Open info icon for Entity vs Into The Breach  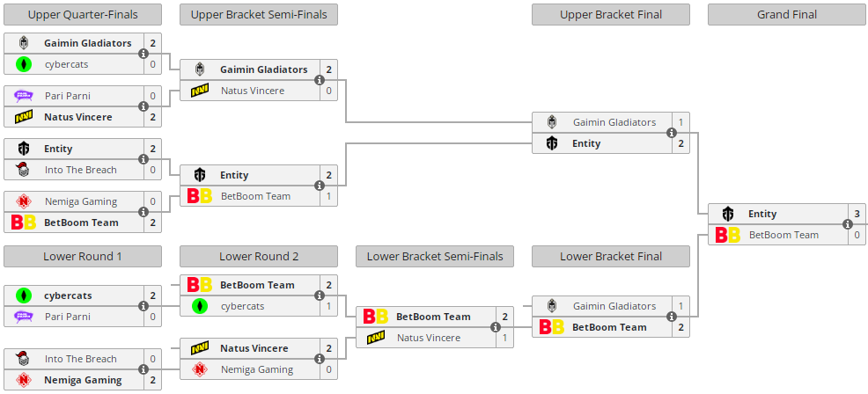pyautogui.click(x=143, y=159)
